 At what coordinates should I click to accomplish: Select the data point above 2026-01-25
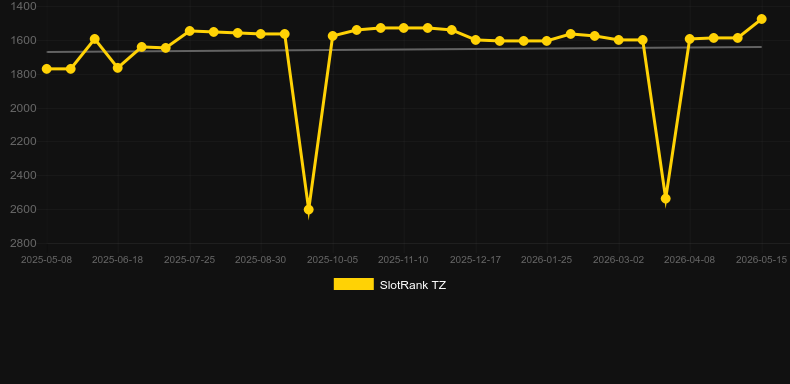pyautogui.click(x=547, y=41)
